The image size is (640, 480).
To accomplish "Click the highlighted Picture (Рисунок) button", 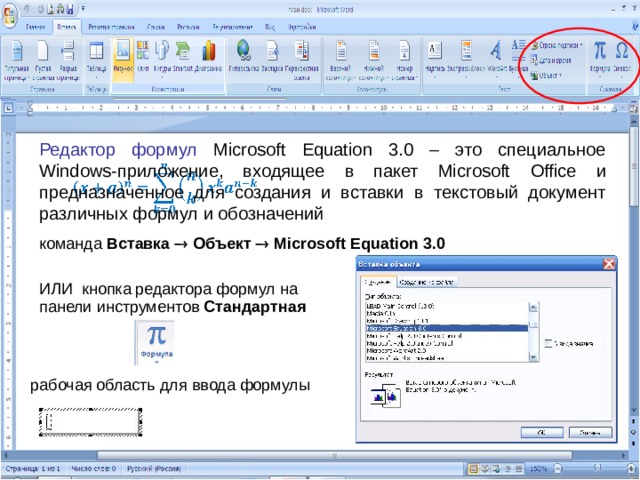I will coord(123,60).
